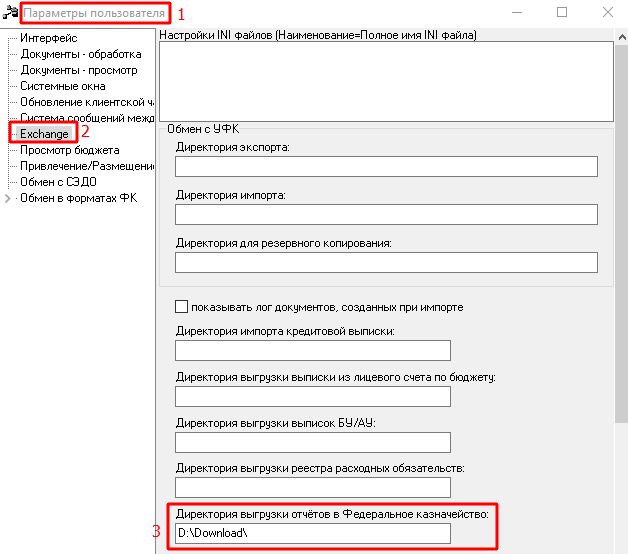Screen dimensions: 628x554
Task: Click the vertical scrollbar thumb
Action: (x=622, y=233)
